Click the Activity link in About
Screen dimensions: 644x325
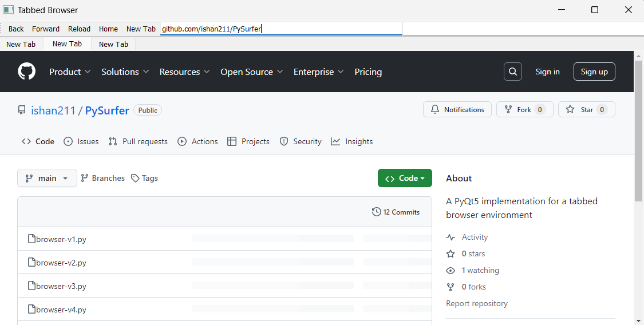[x=475, y=237]
